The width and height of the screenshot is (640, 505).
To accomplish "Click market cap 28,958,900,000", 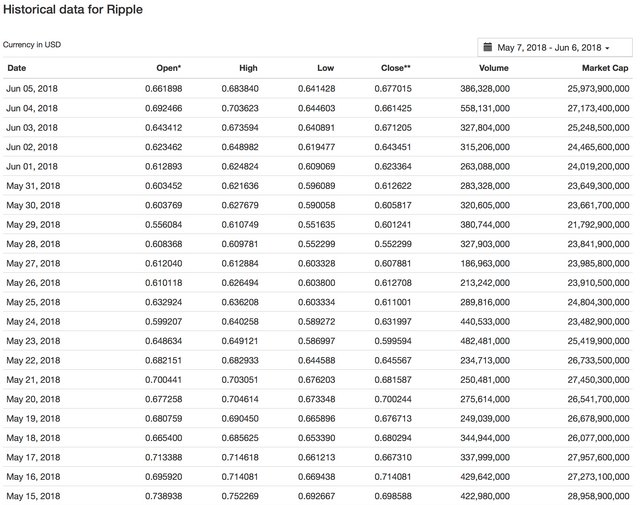I will pos(598,496).
